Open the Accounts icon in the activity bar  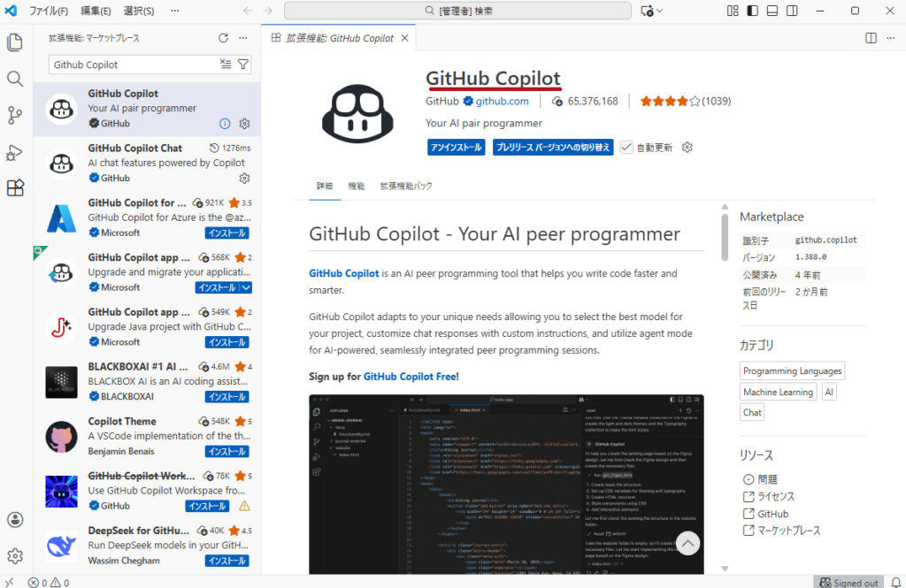click(14, 520)
